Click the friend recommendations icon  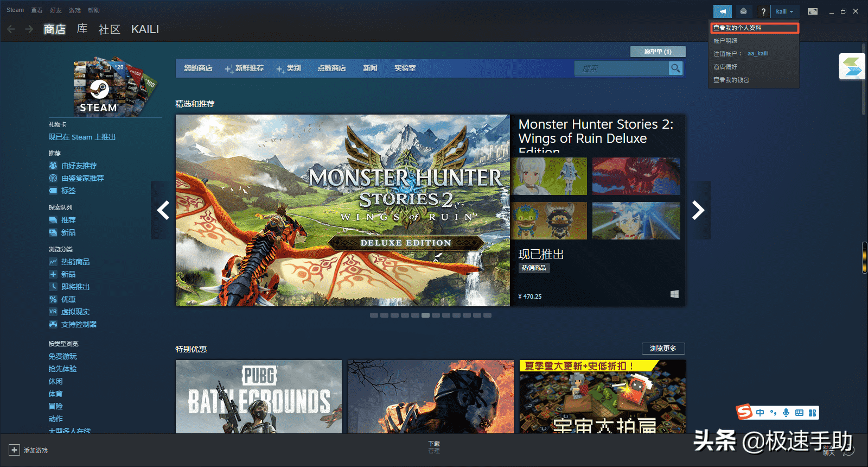(53, 166)
